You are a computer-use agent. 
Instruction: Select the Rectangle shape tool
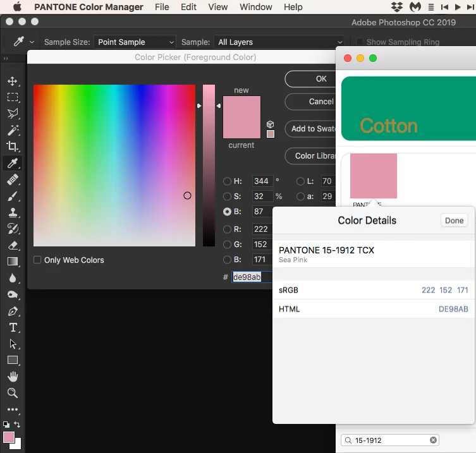click(x=13, y=360)
